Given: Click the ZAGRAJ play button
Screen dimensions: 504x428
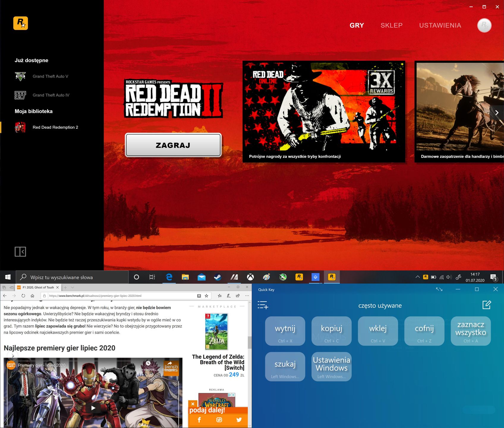Looking at the screenshot, I should pos(173,145).
